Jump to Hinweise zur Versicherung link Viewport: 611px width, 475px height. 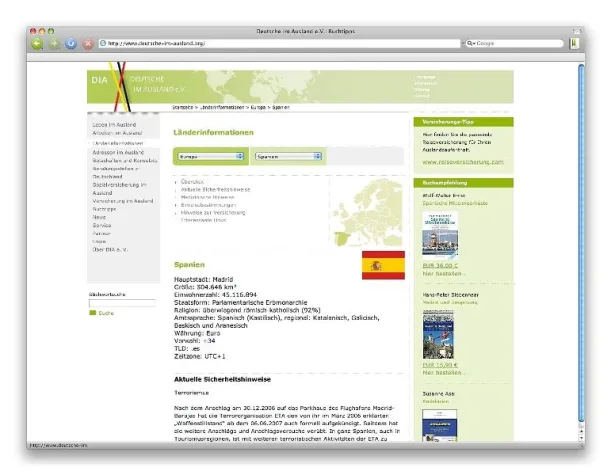click(x=213, y=213)
